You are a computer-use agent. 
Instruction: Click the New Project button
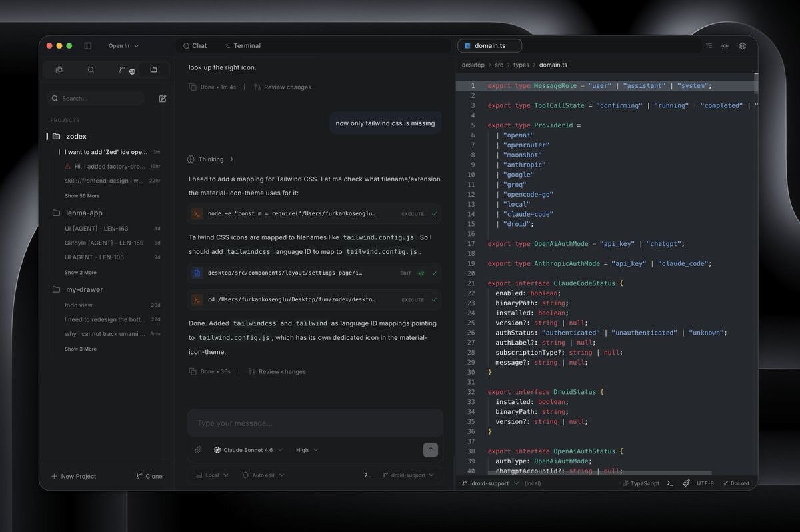click(x=73, y=477)
